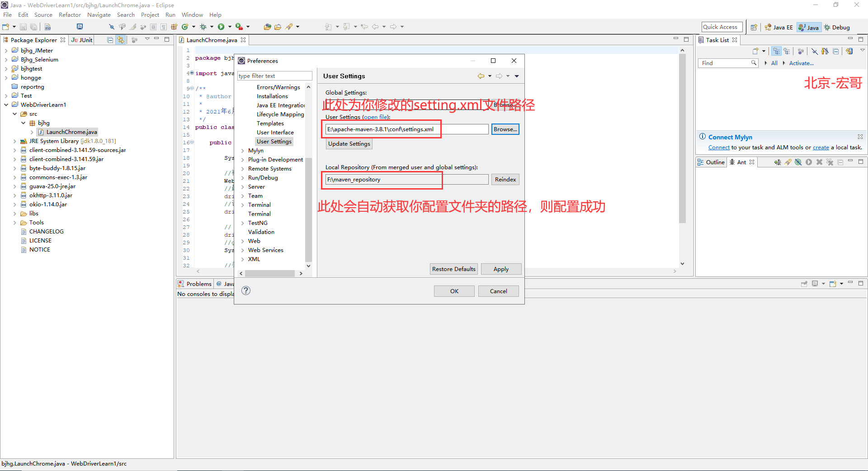
Task: Open Package Explorer view menu triangle
Action: tap(147, 39)
